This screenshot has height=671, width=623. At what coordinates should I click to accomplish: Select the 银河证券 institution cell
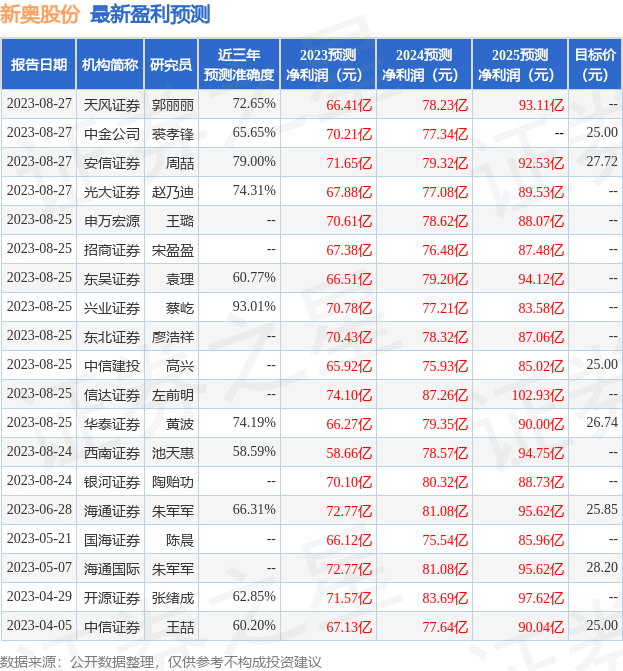click(x=112, y=483)
